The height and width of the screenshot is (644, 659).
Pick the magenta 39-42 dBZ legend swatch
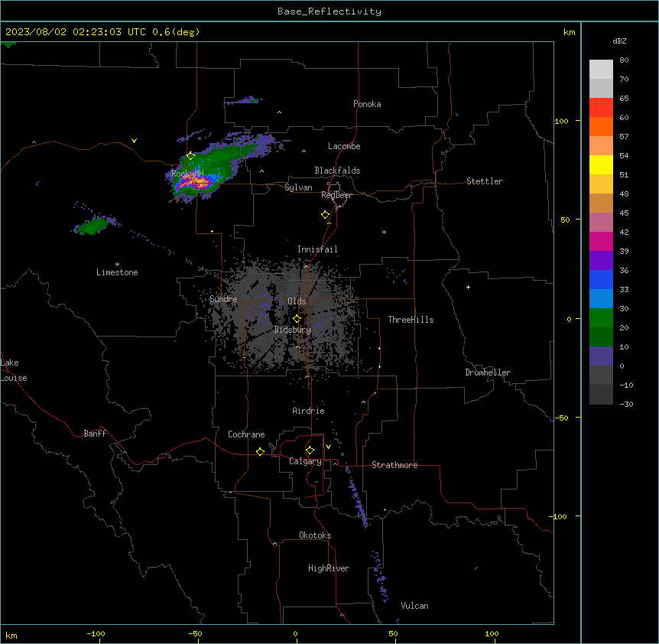point(601,241)
